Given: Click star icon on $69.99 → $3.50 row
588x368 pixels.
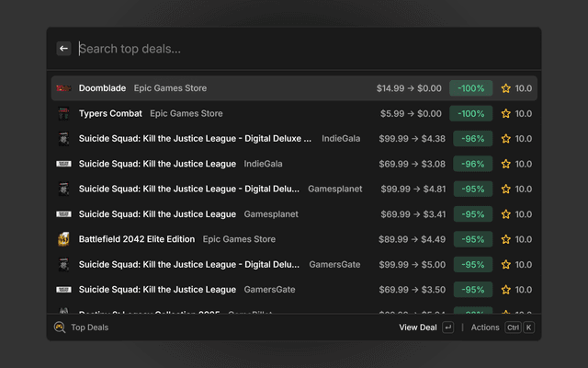Looking at the screenshot, I should tap(506, 290).
